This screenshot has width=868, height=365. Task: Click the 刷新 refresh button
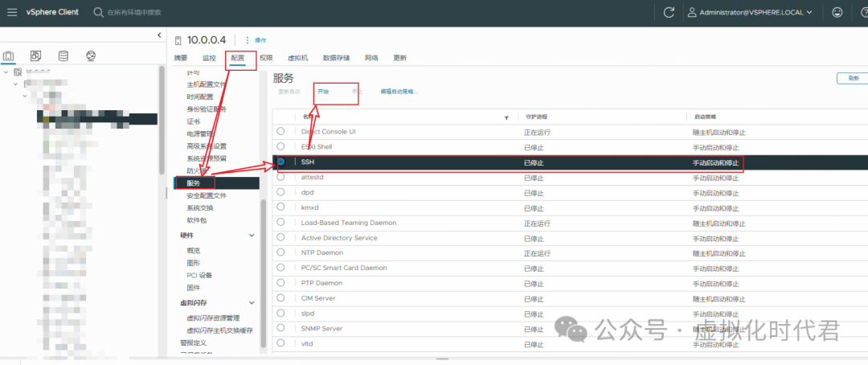[x=852, y=78]
